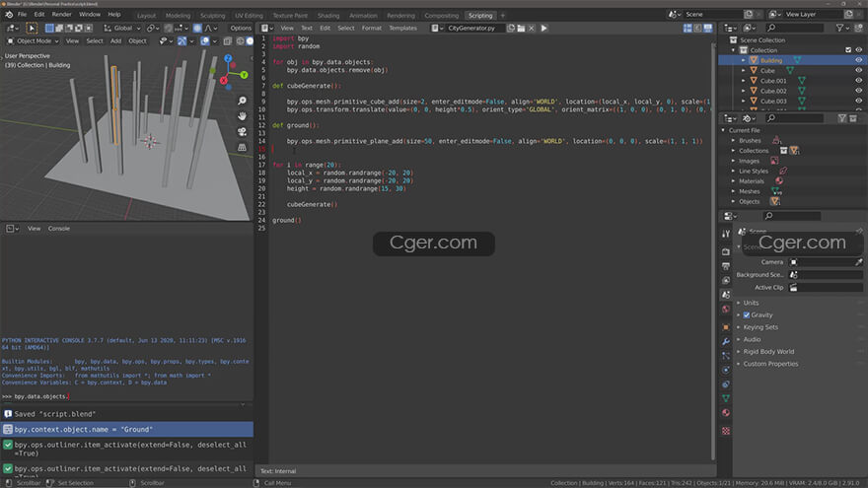Open the File menu

coord(22,15)
